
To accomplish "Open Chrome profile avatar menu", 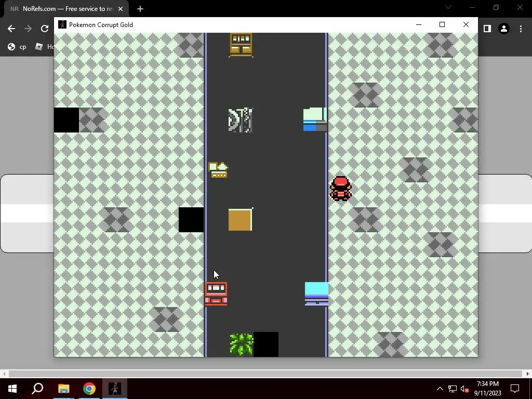I will point(504,29).
